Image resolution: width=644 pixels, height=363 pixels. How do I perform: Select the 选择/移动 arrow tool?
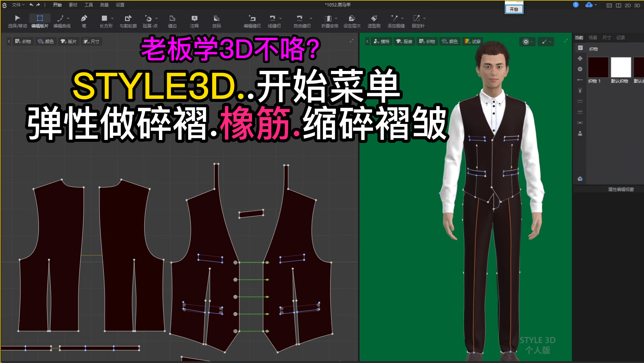tap(17, 21)
